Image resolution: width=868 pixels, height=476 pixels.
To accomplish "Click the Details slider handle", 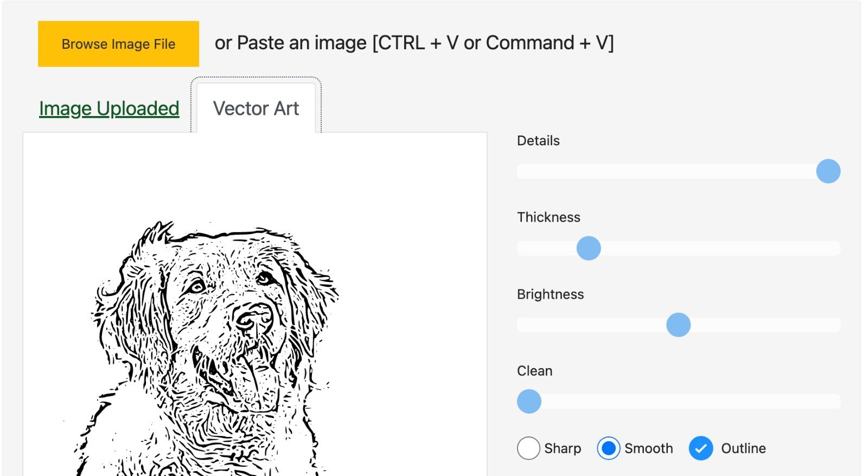I will coord(828,171).
